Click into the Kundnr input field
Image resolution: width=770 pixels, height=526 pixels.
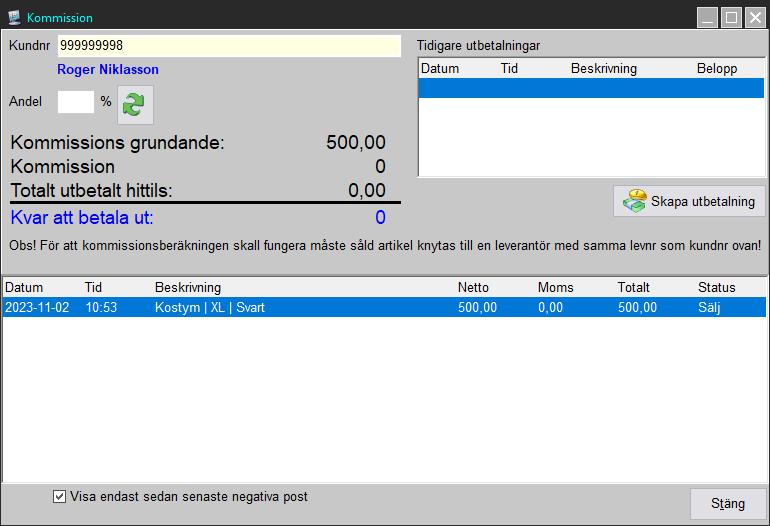click(229, 46)
